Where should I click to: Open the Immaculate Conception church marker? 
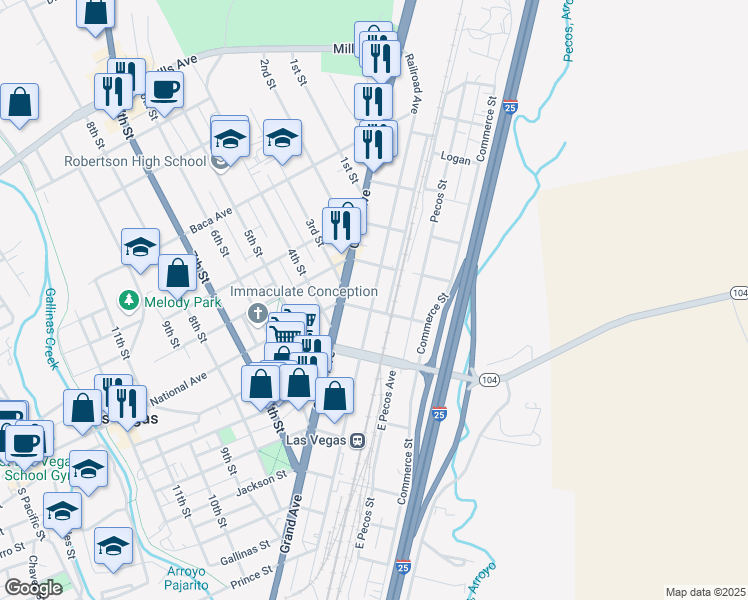[x=258, y=313]
